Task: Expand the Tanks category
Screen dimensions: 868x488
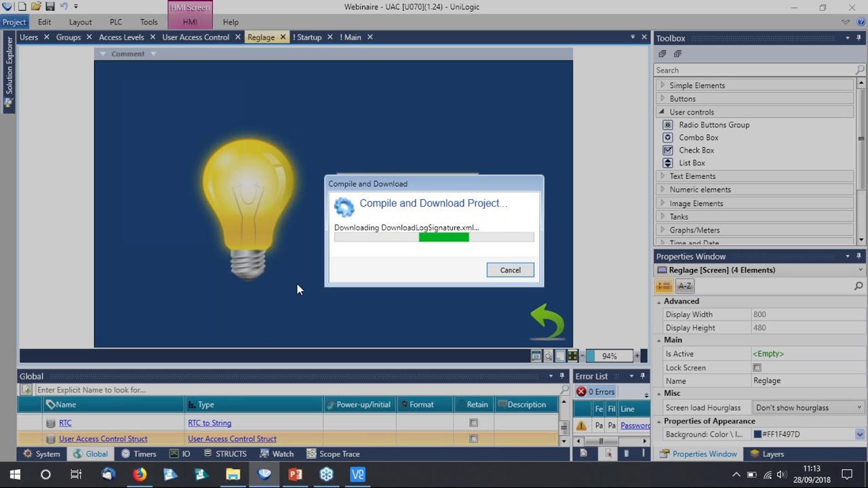Action: click(x=663, y=217)
